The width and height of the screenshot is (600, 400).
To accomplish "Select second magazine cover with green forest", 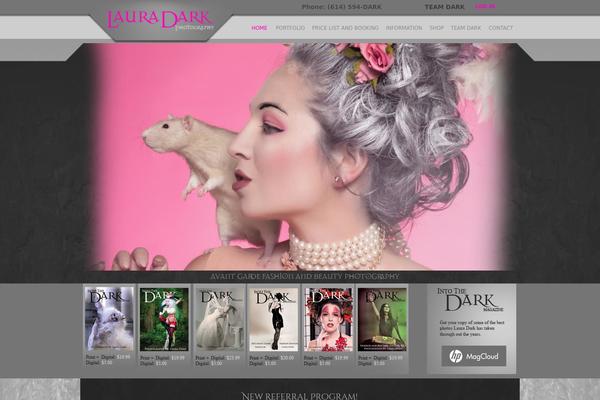I will (x=164, y=319).
